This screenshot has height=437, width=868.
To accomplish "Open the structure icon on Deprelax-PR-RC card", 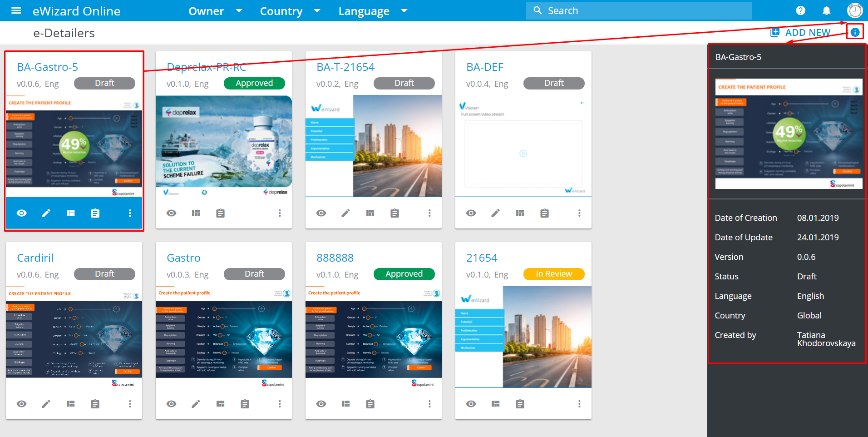I will pyautogui.click(x=196, y=213).
